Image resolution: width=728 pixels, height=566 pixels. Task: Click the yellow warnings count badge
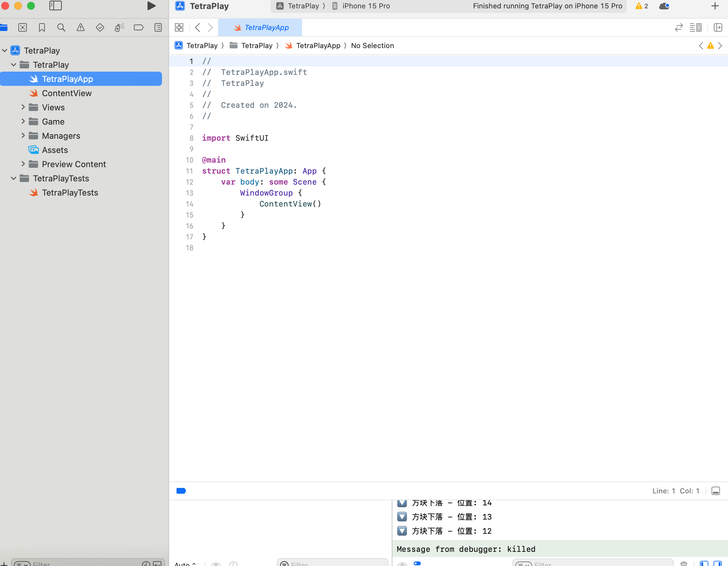point(642,6)
